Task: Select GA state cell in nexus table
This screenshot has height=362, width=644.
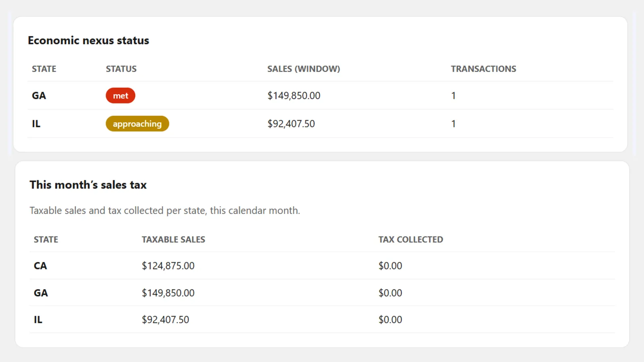Action: pos(39,96)
